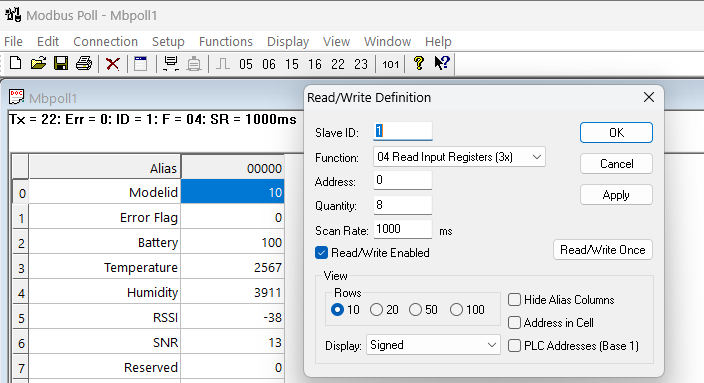This screenshot has height=383, width=704.
Task: Click function 05 write single coil
Action: pyautogui.click(x=246, y=64)
